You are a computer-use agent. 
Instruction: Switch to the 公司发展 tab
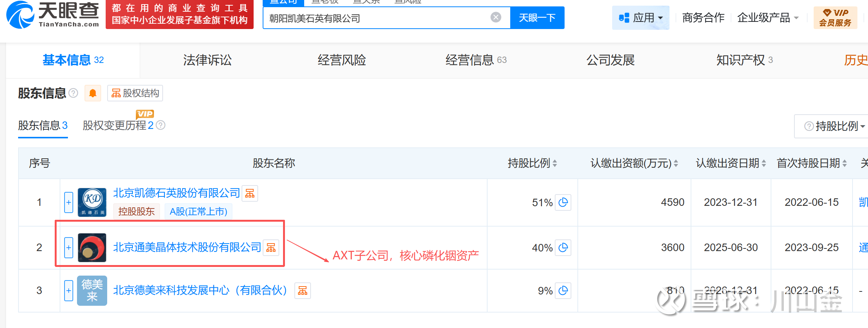pos(610,60)
